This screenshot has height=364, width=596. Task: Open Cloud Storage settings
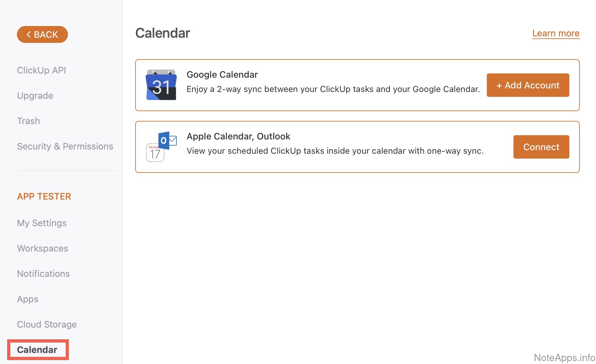(x=47, y=324)
